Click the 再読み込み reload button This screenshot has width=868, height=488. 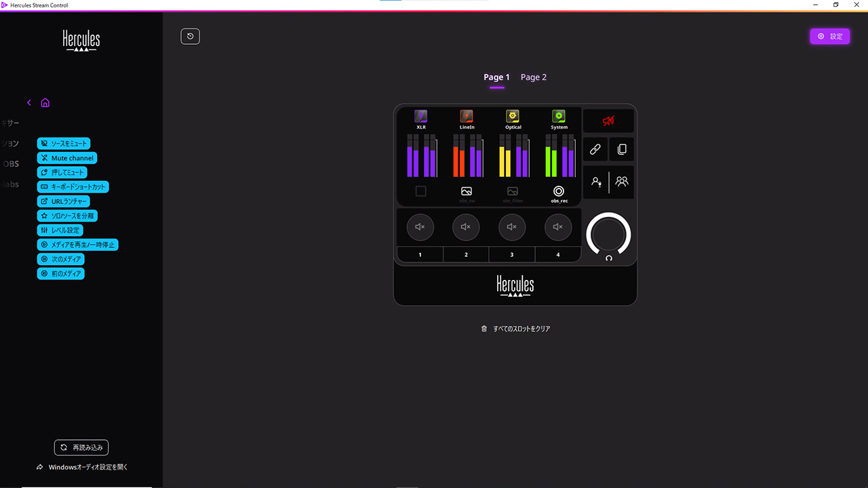tap(81, 447)
